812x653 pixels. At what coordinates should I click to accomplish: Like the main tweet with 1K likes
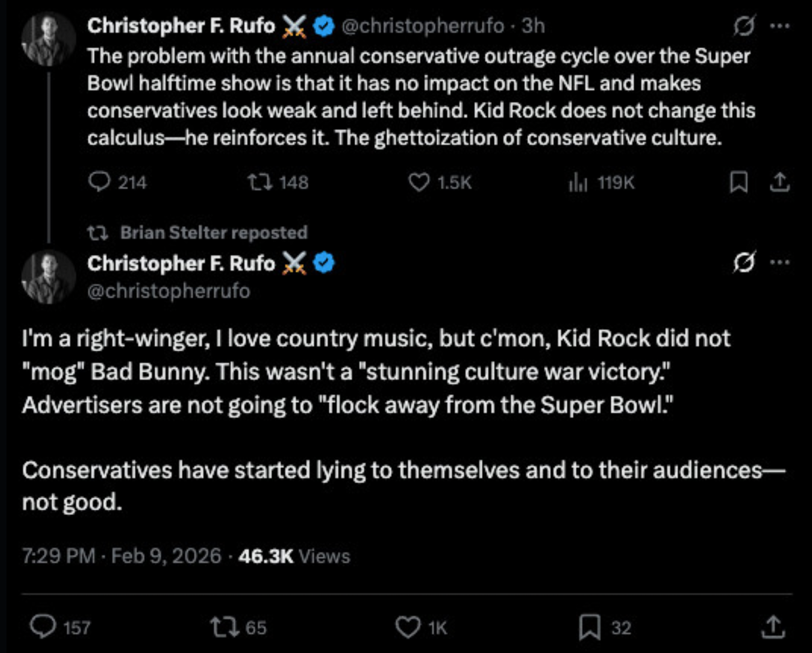click(407, 627)
